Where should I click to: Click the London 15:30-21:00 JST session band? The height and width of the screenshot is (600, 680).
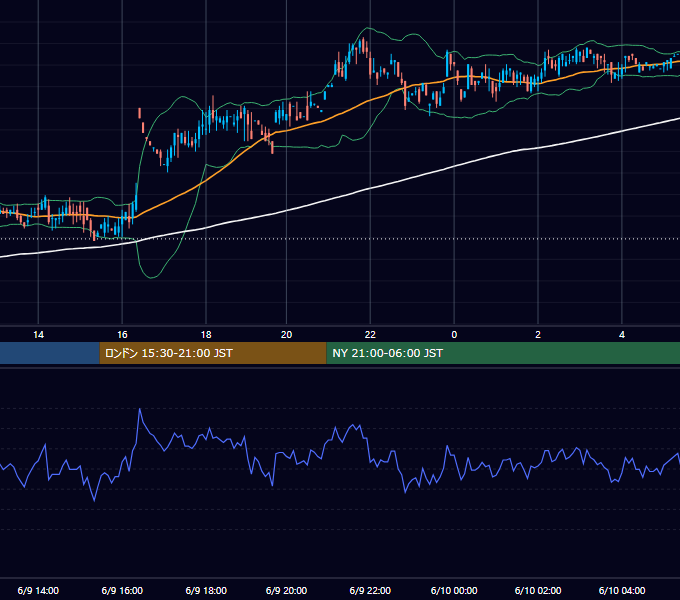pyautogui.click(x=212, y=353)
